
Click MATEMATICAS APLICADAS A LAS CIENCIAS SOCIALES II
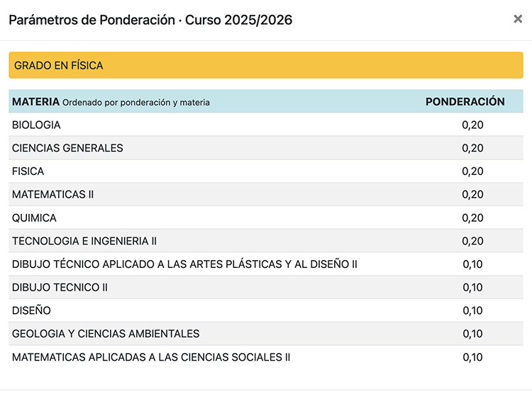click(x=151, y=357)
